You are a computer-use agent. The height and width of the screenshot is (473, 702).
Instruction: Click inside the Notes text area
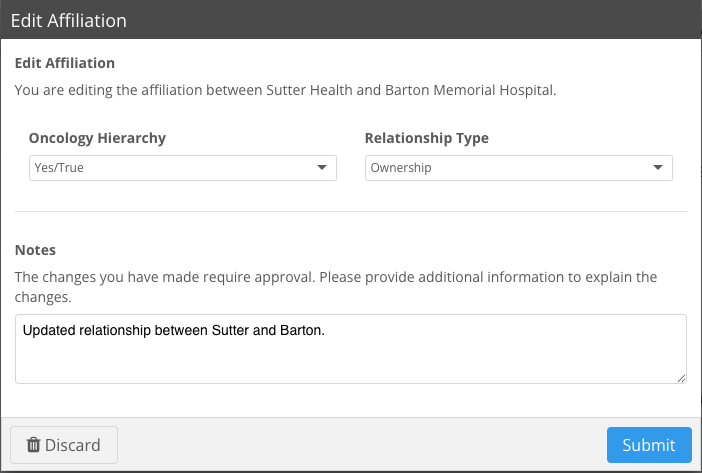point(351,349)
